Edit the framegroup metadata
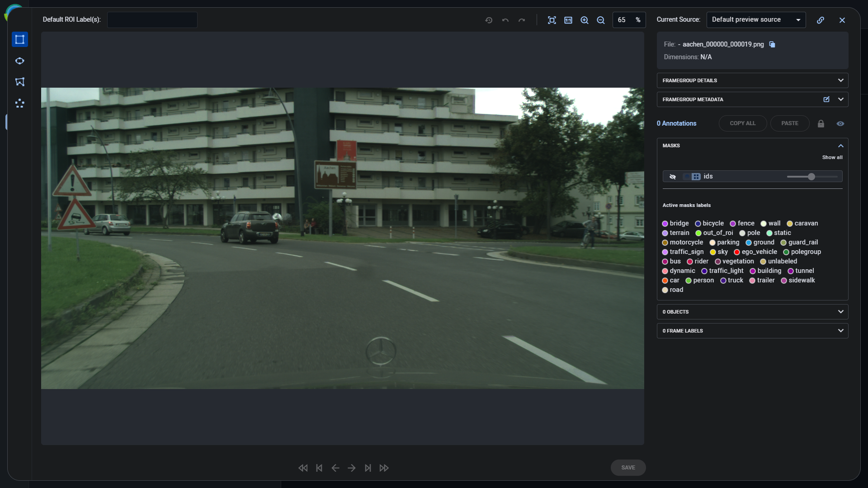The width and height of the screenshot is (868, 488). click(826, 99)
